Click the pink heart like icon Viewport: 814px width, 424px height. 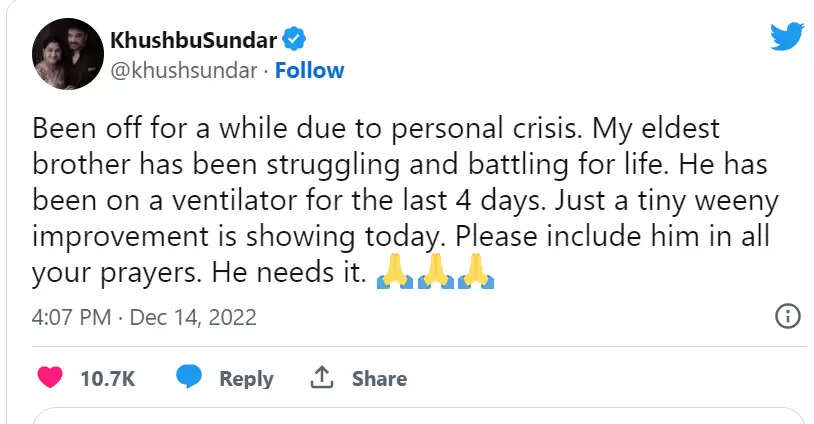(49, 378)
